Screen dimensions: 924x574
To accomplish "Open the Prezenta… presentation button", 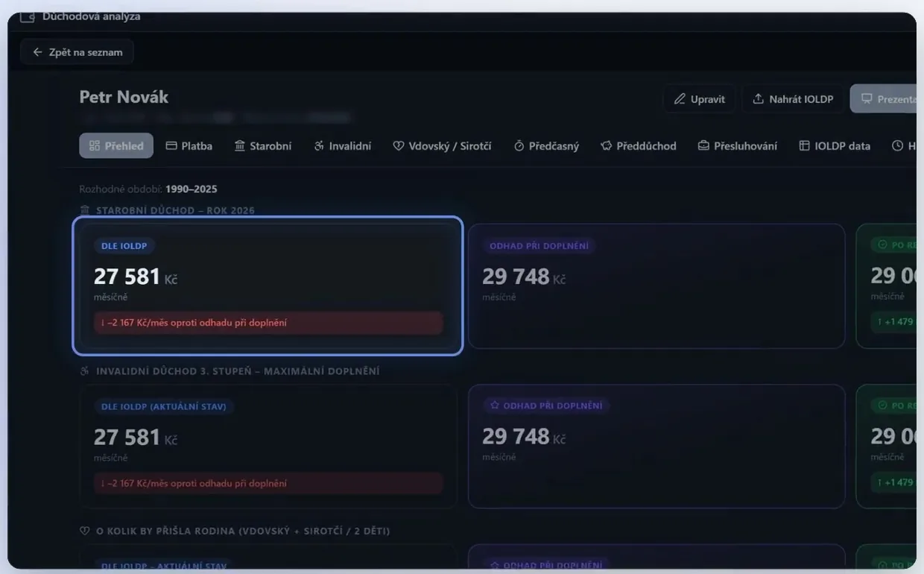I will (x=884, y=99).
